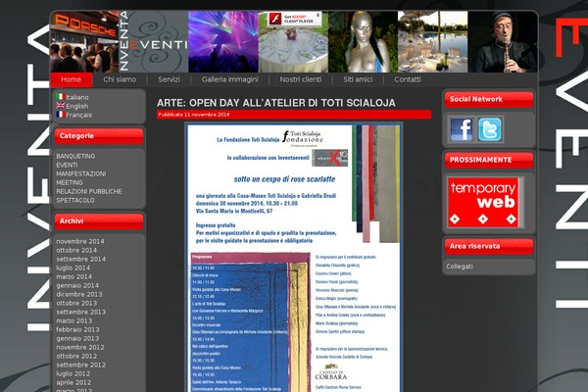Click the PROSSIMAMENTE header

489,160
